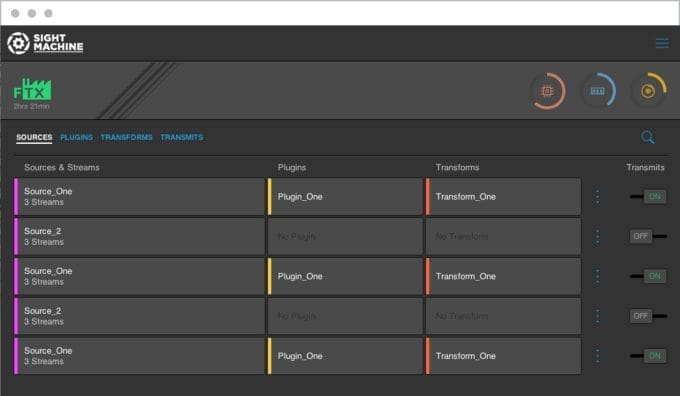Open Plugin_One in the second Source_One row

345,276
